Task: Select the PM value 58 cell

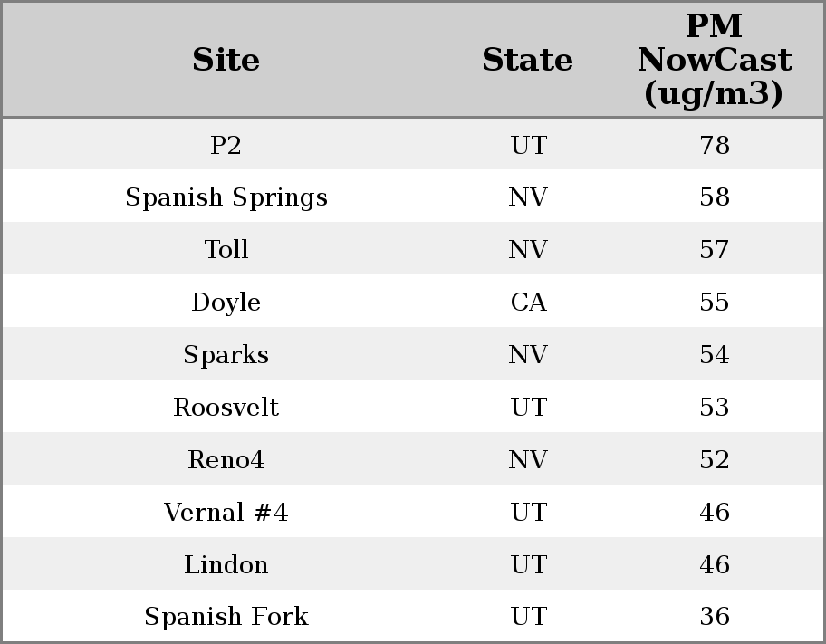Action: coord(715,197)
